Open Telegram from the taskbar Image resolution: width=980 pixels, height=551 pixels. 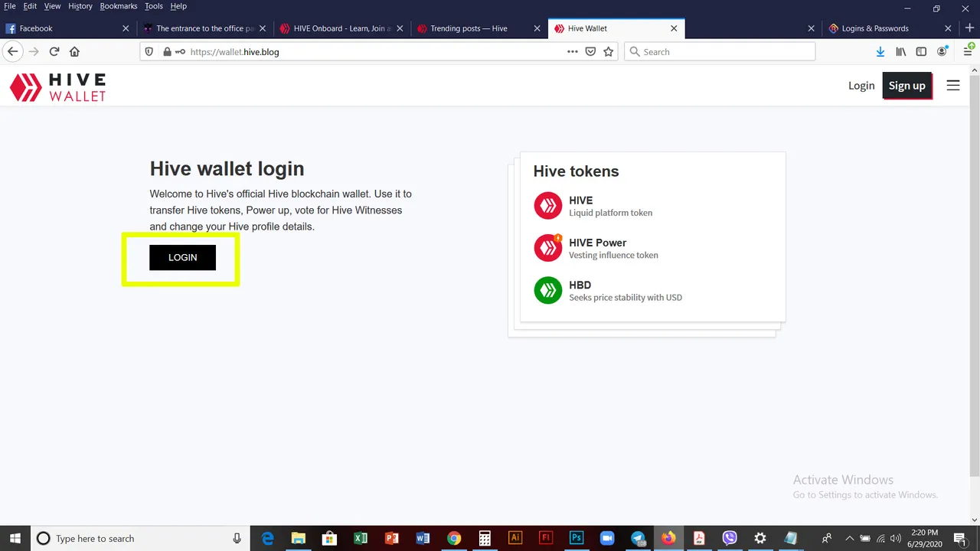pos(639,539)
